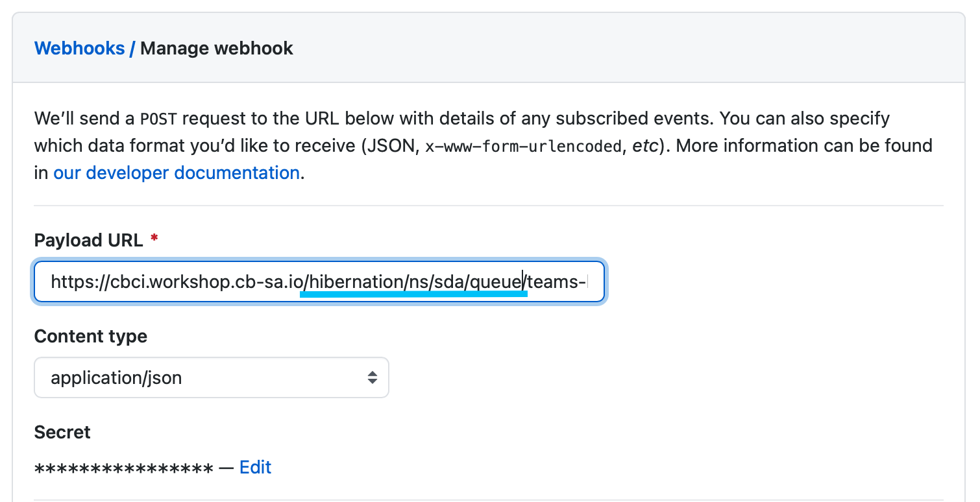The height and width of the screenshot is (502, 980).
Task: Open our developer documentation link
Action: pyautogui.click(x=176, y=173)
